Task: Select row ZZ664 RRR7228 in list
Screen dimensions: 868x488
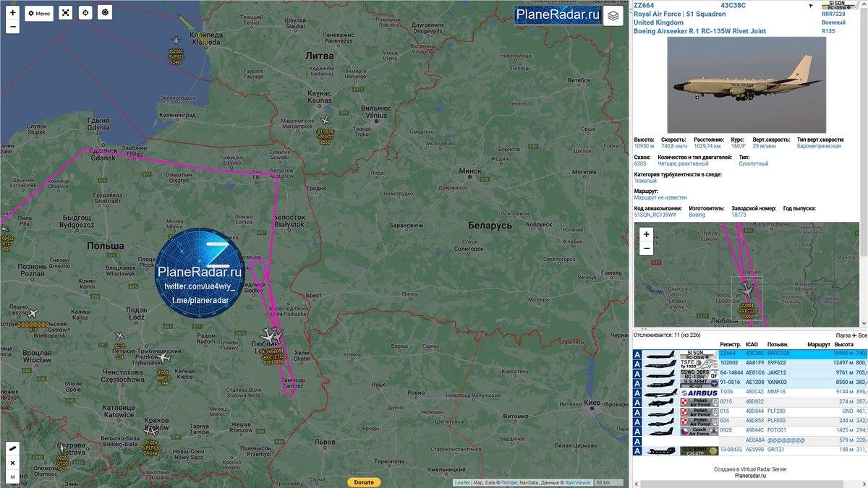Action: pos(750,354)
